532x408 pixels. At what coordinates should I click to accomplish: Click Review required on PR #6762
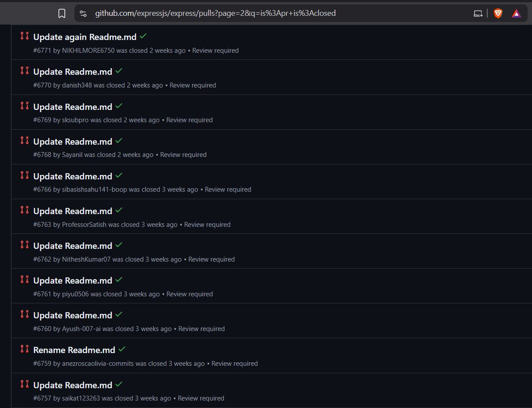211,259
